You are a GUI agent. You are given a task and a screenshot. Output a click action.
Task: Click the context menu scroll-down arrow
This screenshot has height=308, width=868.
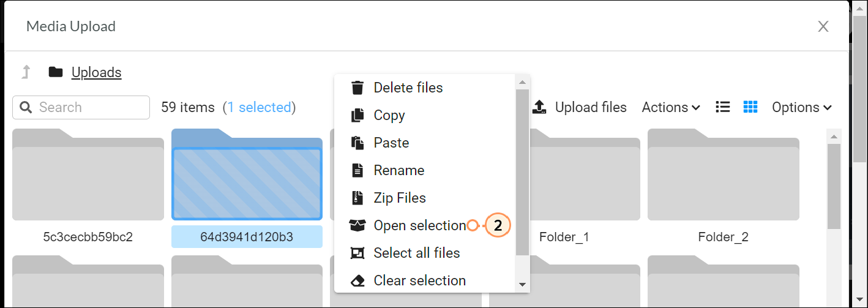tap(522, 285)
